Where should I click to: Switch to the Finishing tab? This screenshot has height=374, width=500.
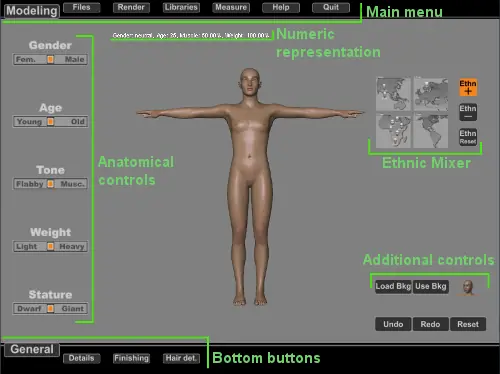tap(131, 358)
